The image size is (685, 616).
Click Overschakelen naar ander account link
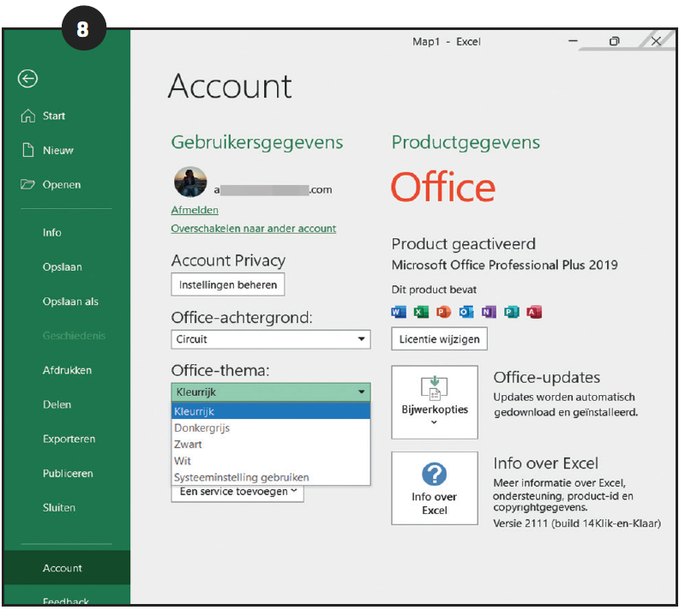pyautogui.click(x=254, y=229)
